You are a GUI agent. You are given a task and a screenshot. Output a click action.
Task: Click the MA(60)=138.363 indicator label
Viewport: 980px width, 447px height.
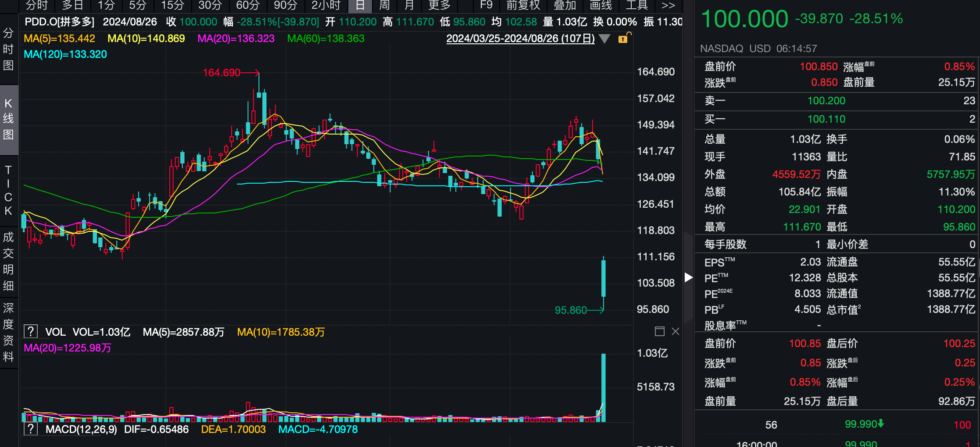325,39
